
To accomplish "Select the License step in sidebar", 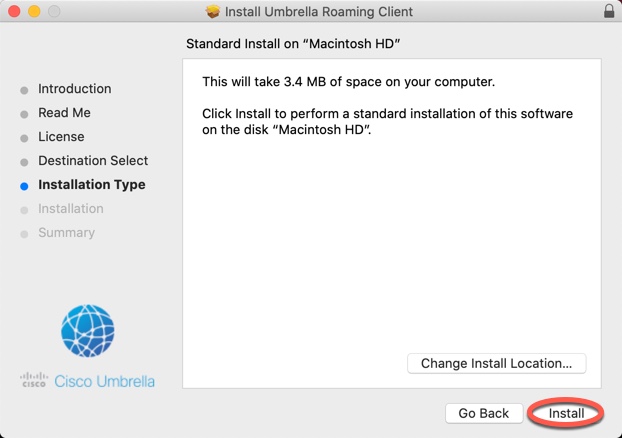I will (x=61, y=136).
